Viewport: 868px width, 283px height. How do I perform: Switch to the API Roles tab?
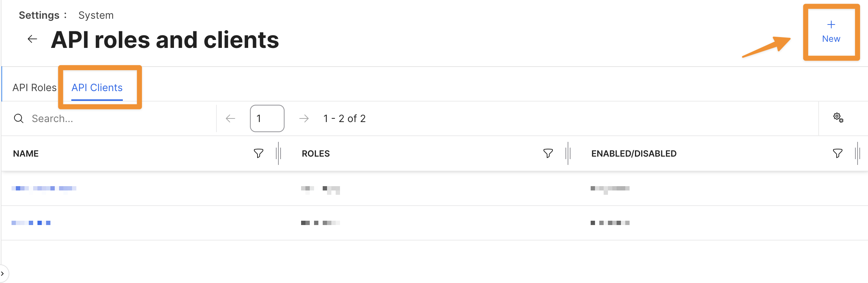pos(35,87)
